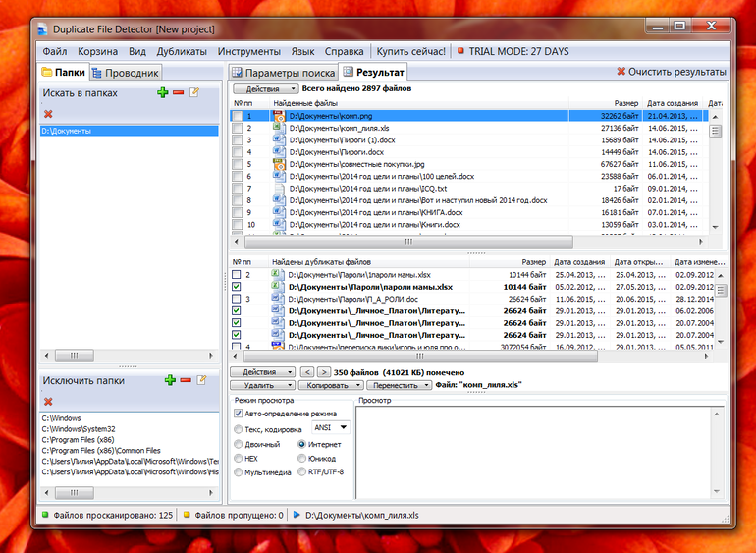Image resolution: width=756 pixels, height=553 pixels.
Task: Select the 'Мультимедиа' radio button
Action: (x=239, y=471)
